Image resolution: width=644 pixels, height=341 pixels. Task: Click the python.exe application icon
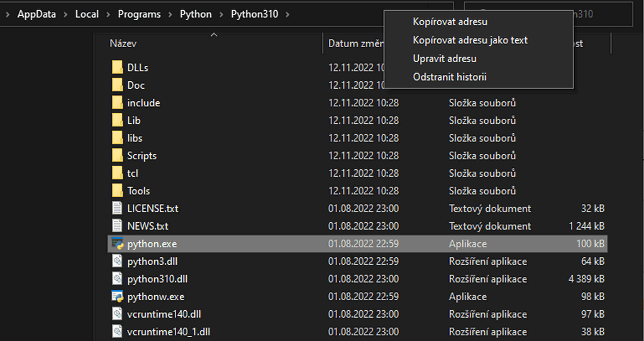(118, 243)
